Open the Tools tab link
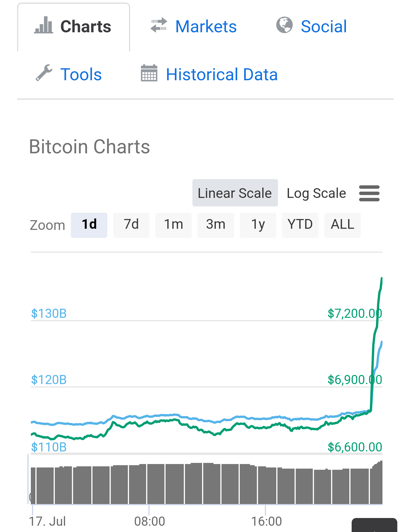This screenshot has width=411, height=532. (x=81, y=75)
